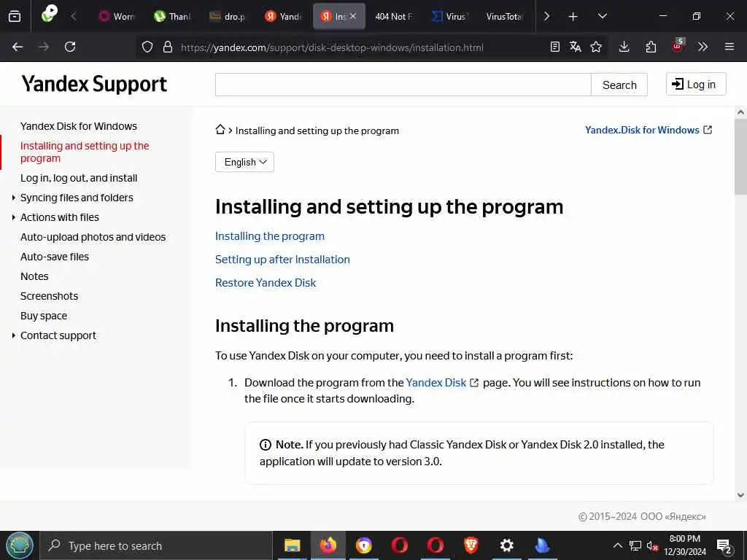
Task: Switch to the Yande tab
Action: [282, 16]
